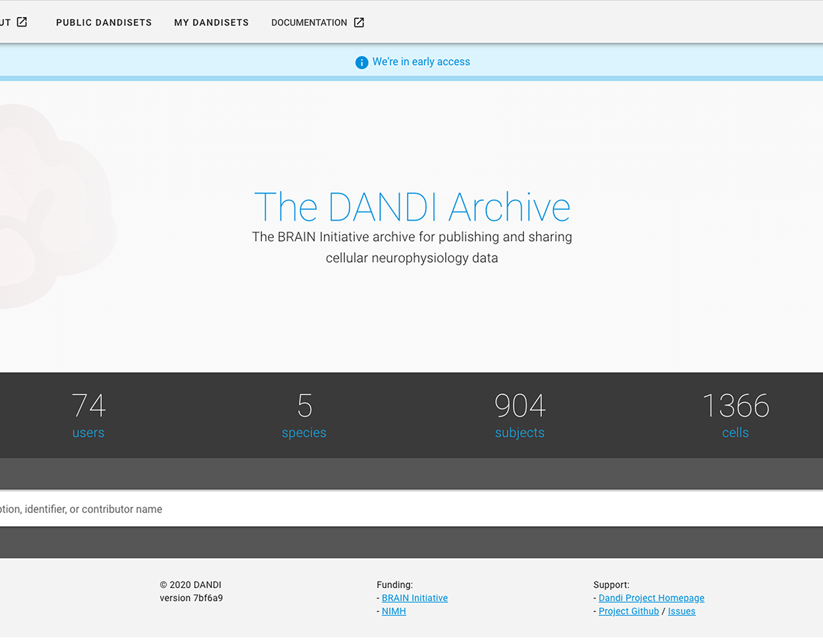Open the Documentation link text
Screen dimensions: 823x644
(309, 22)
